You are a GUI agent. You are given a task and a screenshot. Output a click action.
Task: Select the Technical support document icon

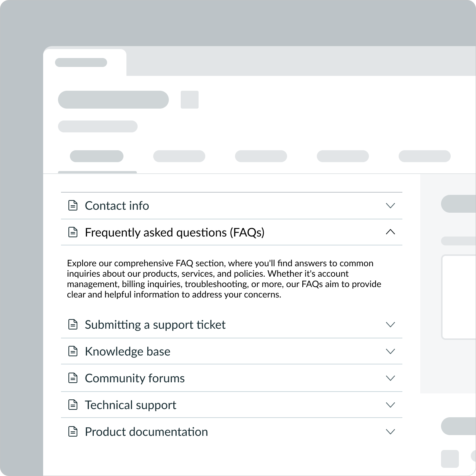(73, 405)
